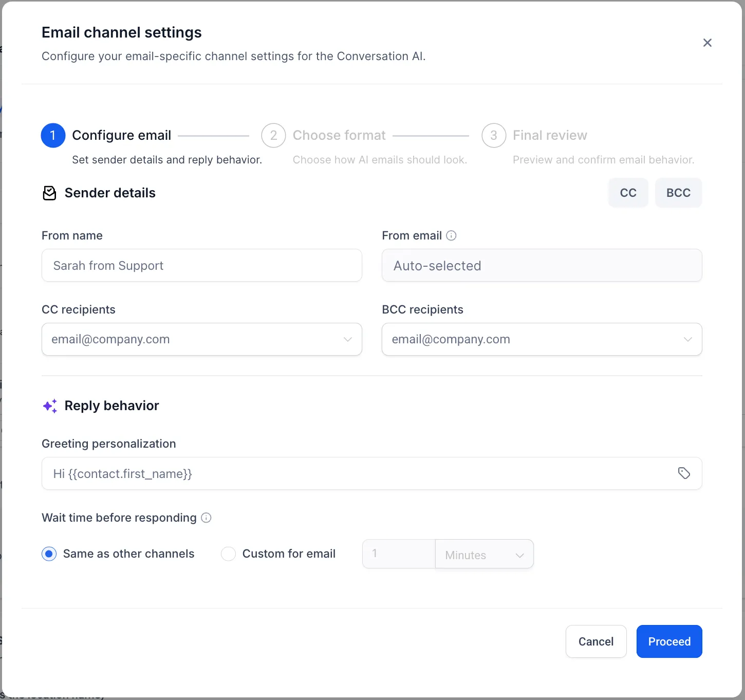Screen dimensions: 745x700
Task: Select step 3 Final review circle
Action: tap(494, 135)
